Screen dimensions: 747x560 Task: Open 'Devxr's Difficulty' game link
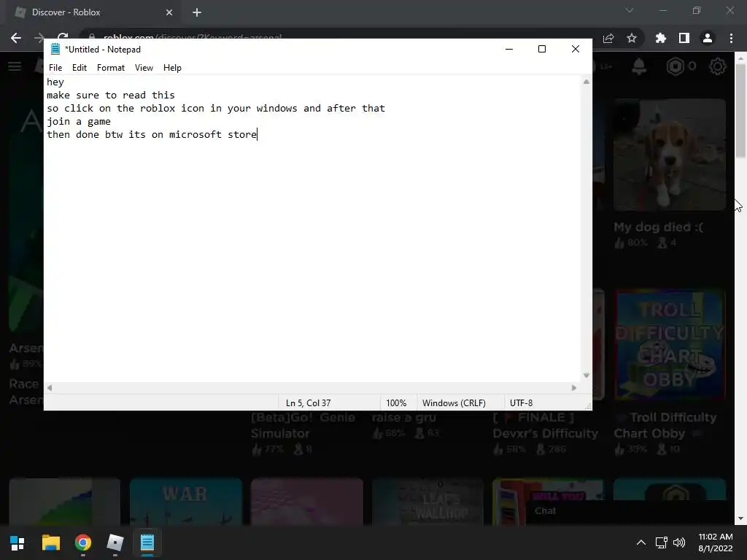(x=545, y=425)
